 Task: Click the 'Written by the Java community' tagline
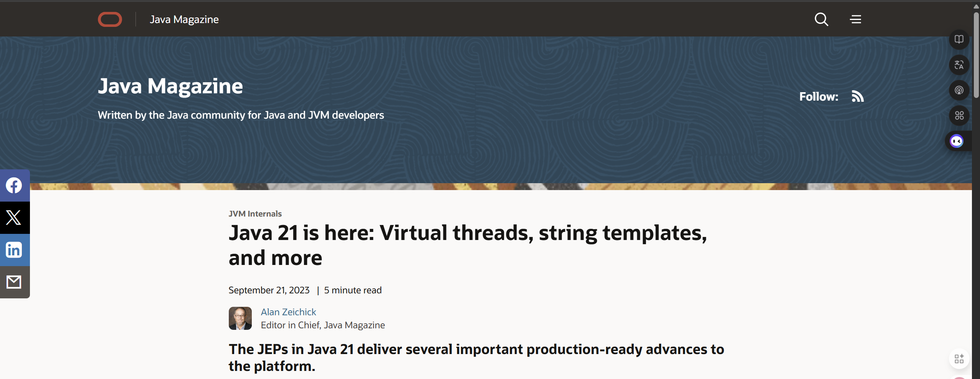pyautogui.click(x=241, y=115)
